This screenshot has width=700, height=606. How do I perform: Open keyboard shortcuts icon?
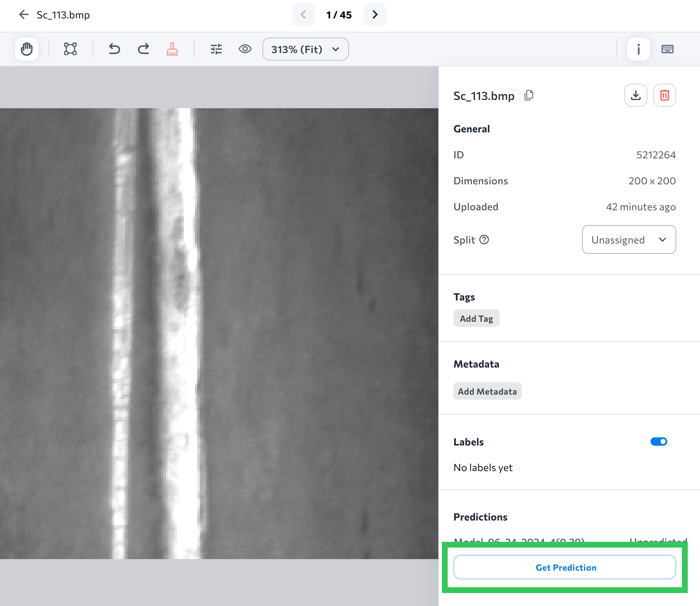(667, 49)
